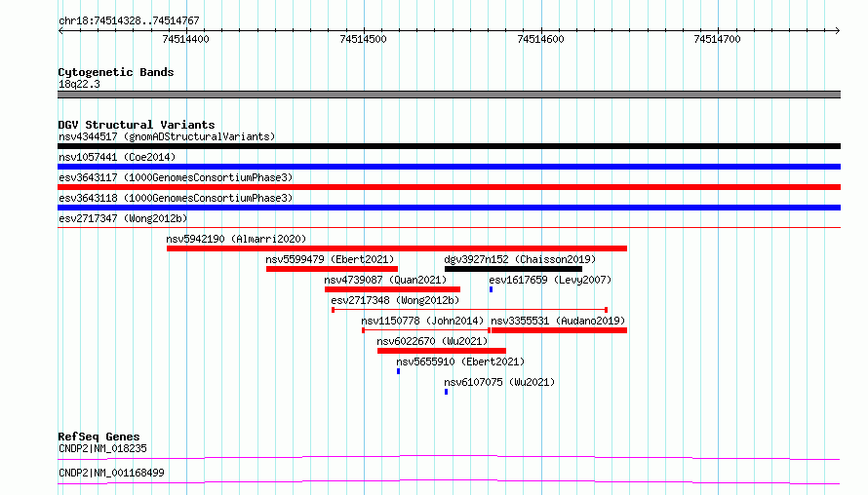Select variant label nsv3355531 (Audano2019)
The height and width of the screenshot is (495, 868).
558,321
